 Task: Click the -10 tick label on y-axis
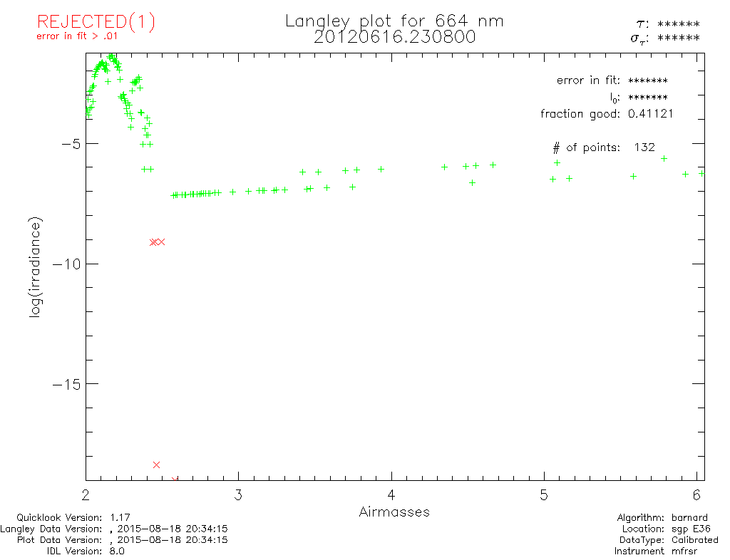(66, 264)
